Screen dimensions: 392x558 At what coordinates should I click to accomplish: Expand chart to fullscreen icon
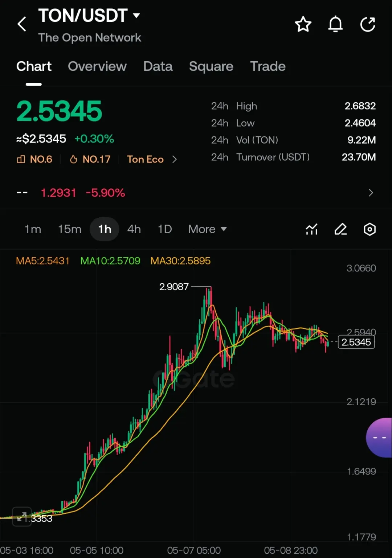pos(22,516)
